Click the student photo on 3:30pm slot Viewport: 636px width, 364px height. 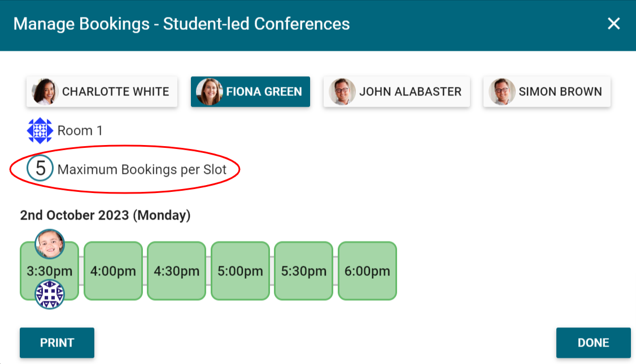pos(50,244)
